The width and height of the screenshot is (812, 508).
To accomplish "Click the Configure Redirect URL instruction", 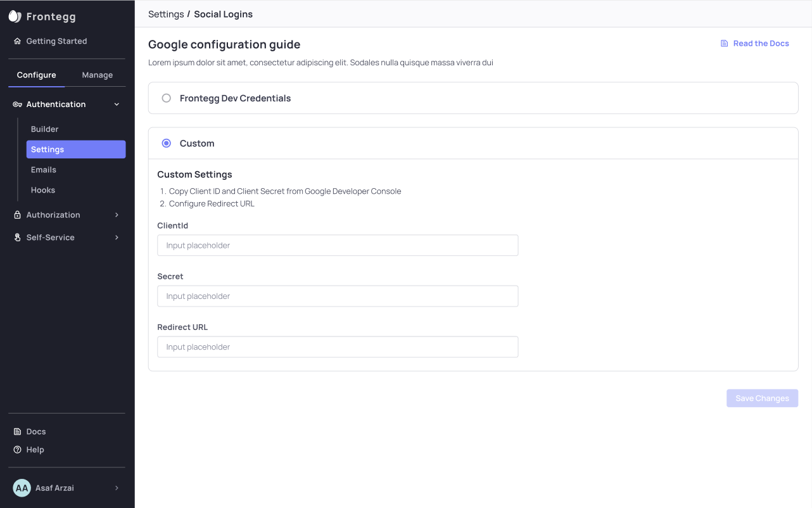I will point(212,204).
